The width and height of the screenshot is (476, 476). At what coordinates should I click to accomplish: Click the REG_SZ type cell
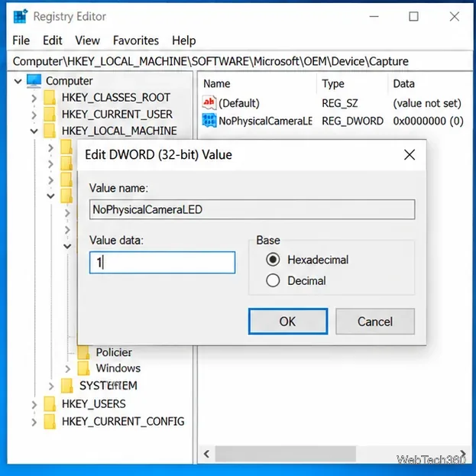[x=340, y=103]
